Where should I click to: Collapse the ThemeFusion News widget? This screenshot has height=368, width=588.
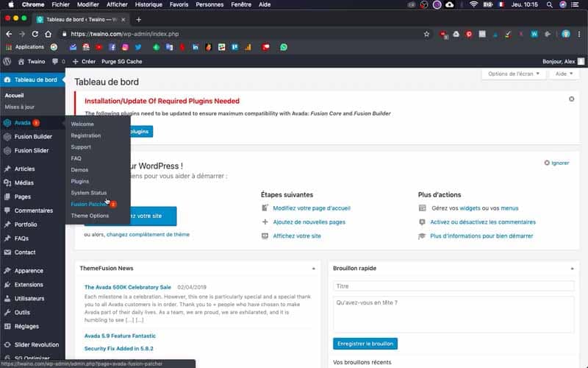[x=314, y=269]
